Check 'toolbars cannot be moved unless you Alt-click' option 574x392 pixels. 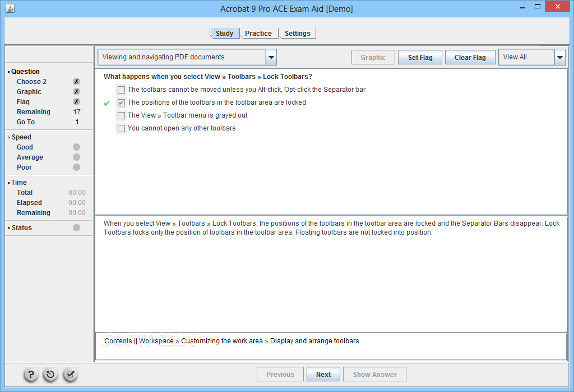121,90
